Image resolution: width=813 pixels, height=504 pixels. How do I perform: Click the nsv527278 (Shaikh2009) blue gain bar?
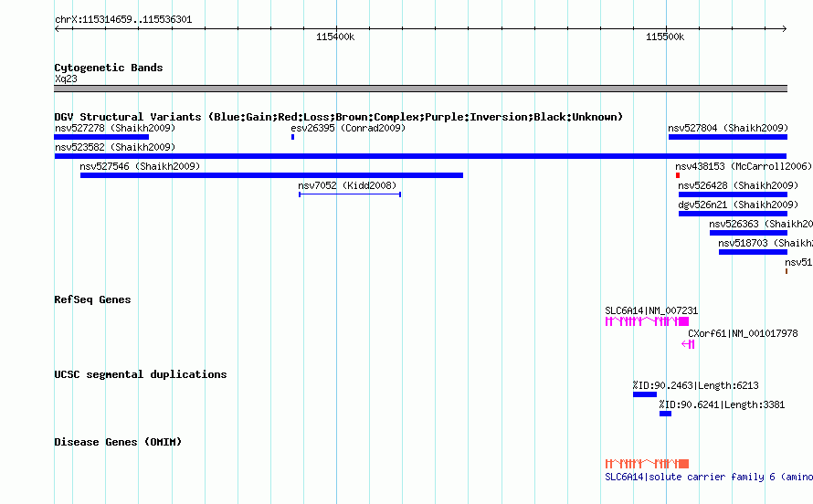pyautogui.click(x=101, y=137)
